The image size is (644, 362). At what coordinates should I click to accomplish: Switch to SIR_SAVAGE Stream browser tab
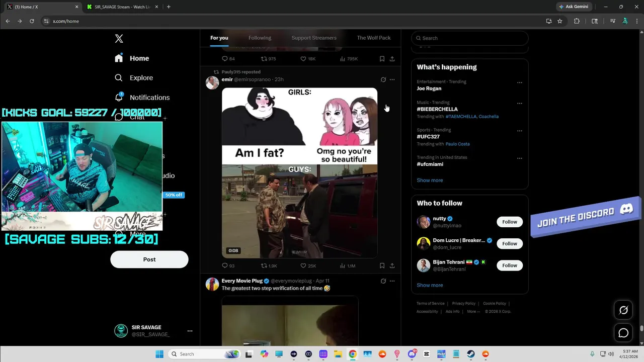tap(122, 7)
